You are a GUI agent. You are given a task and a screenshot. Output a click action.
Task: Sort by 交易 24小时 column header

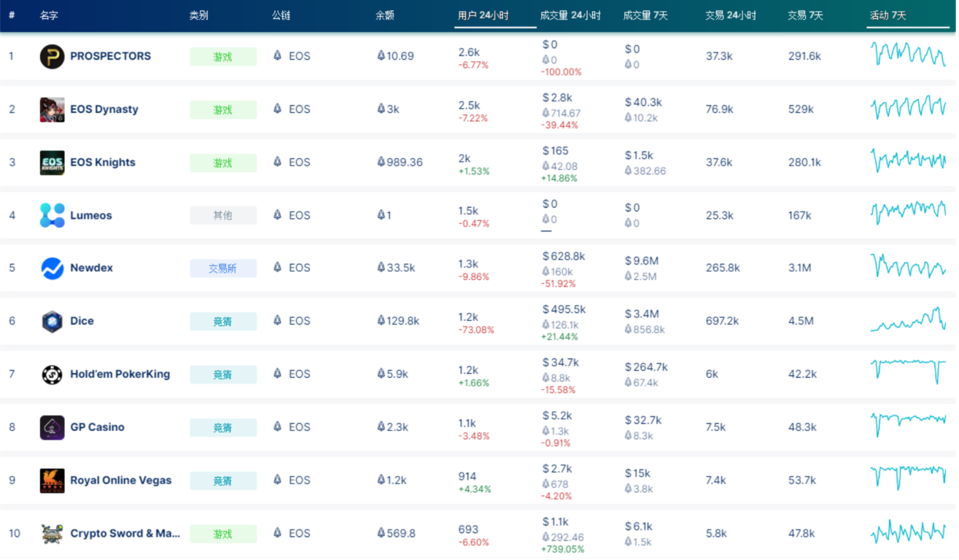point(731,15)
